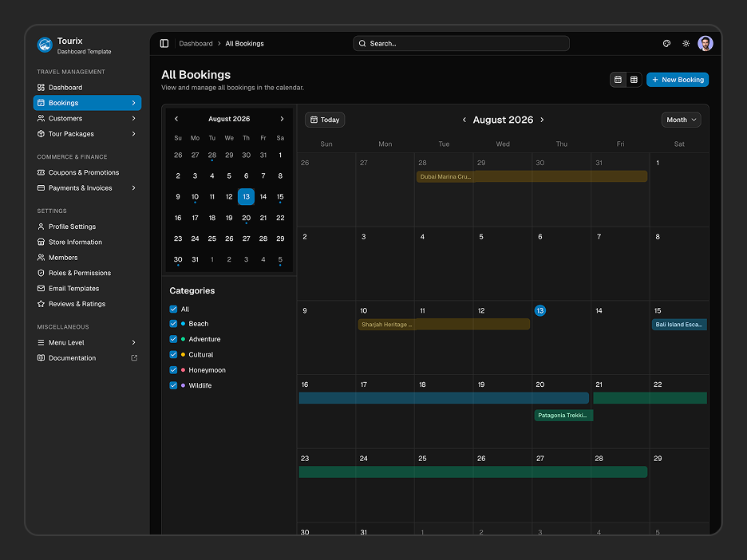The image size is (747, 560).
Task: Click the Profile Settings person icon
Action: (x=41, y=227)
